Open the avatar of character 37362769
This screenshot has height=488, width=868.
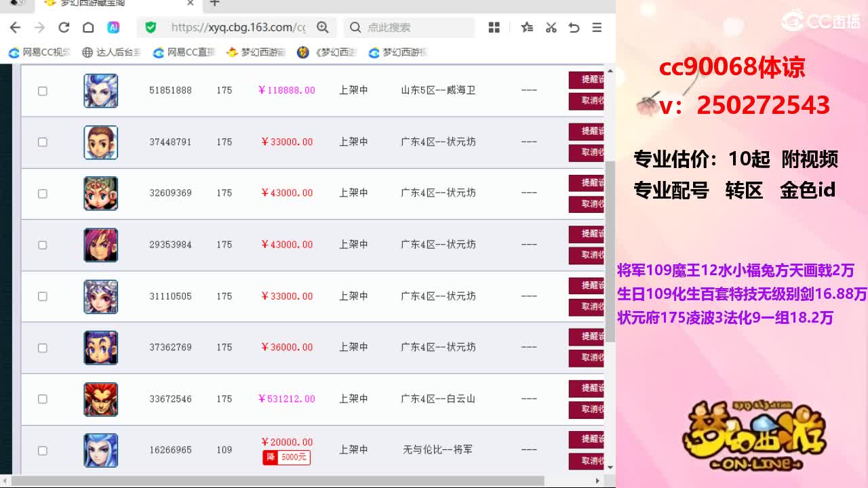(101, 348)
